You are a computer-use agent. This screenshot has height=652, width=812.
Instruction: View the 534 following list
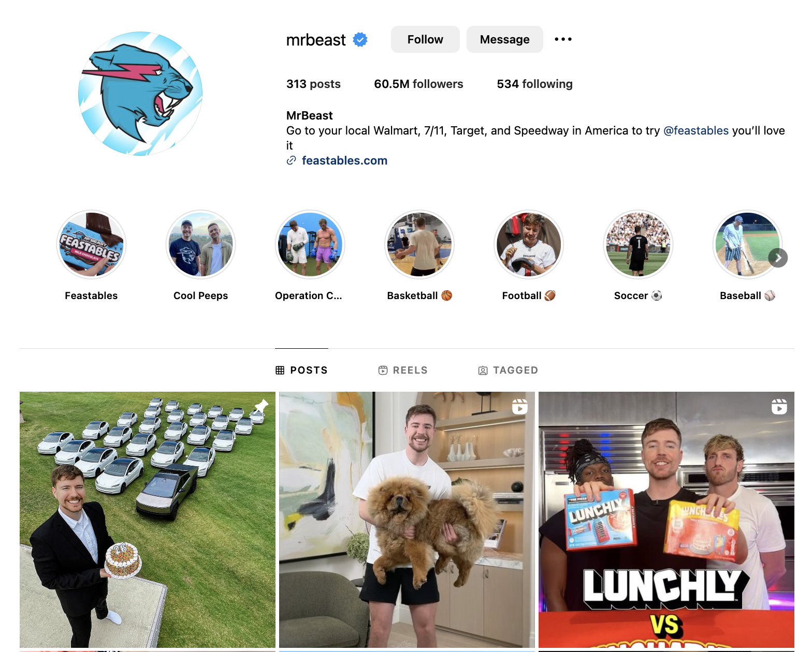tap(534, 84)
